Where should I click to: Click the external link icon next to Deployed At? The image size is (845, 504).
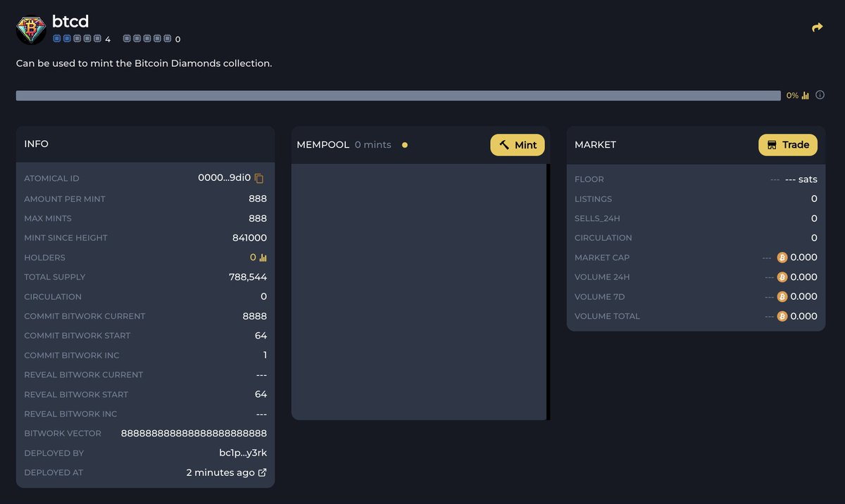click(263, 472)
